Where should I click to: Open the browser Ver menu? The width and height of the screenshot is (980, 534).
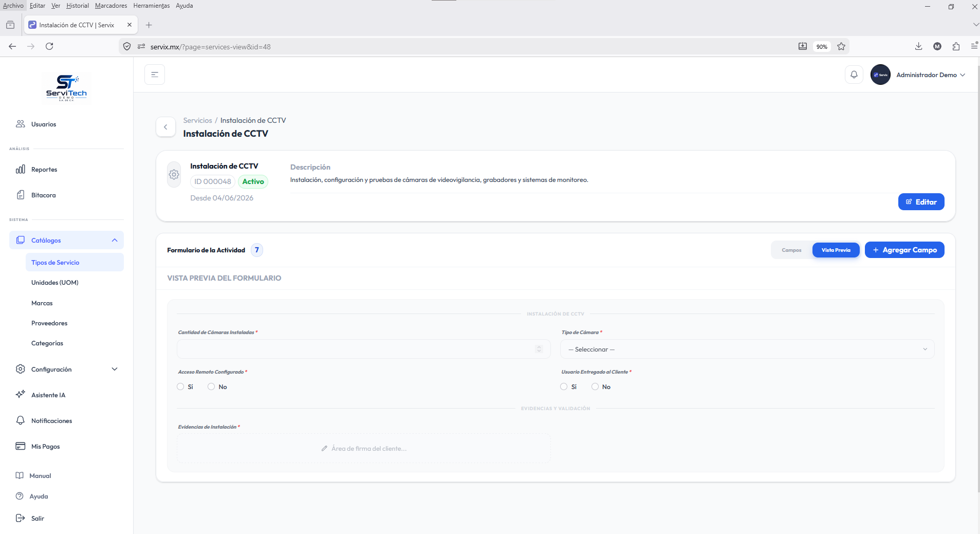[56, 5]
